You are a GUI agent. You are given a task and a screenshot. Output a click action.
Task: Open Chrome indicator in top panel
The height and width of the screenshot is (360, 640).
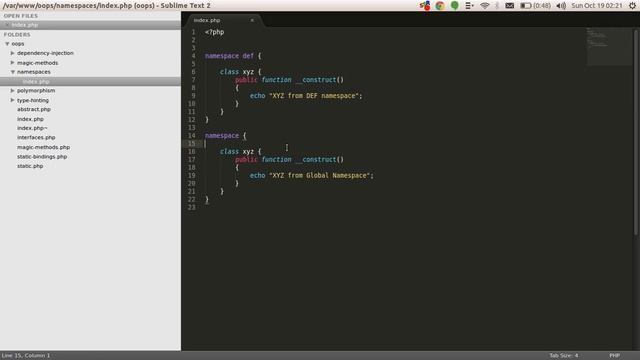[x=440, y=6]
